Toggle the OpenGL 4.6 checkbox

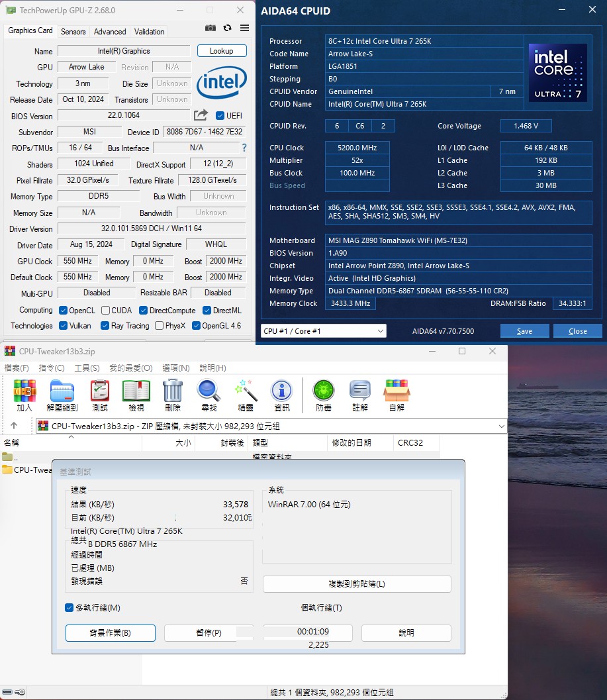pyautogui.click(x=196, y=326)
